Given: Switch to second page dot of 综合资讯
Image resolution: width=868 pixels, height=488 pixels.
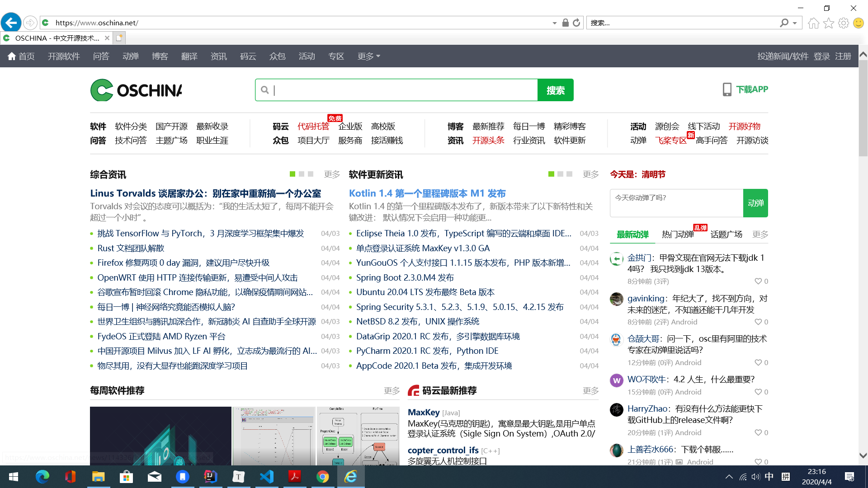Looking at the screenshot, I should pyautogui.click(x=302, y=174).
